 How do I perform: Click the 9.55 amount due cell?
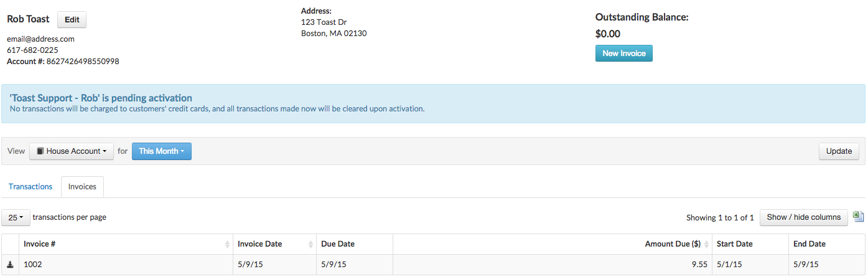tap(699, 265)
